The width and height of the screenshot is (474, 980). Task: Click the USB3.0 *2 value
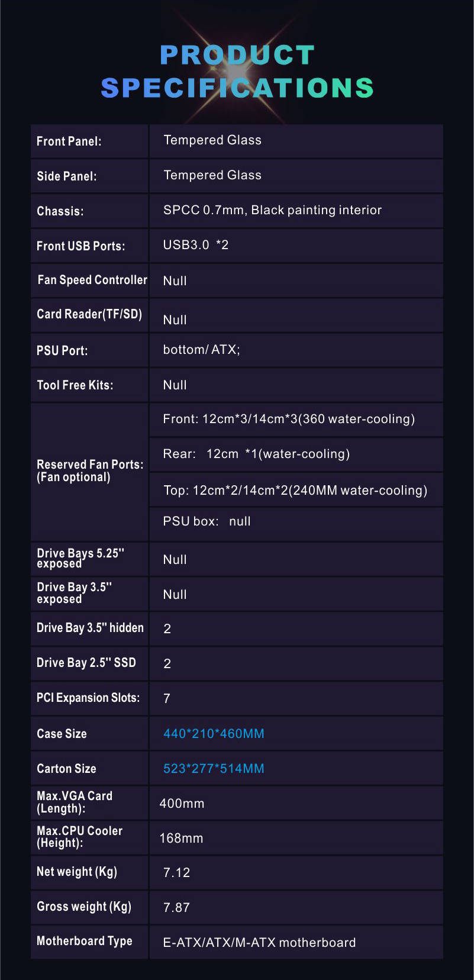click(196, 245)
